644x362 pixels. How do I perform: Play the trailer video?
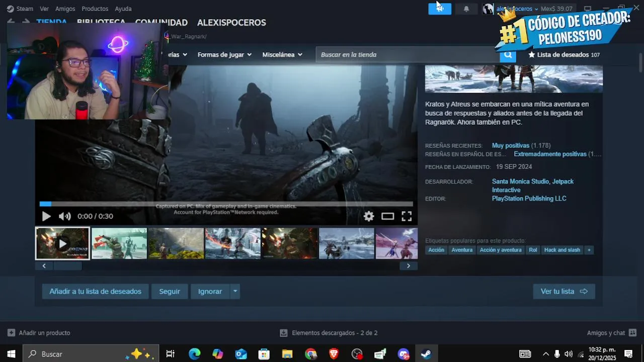(46, 216)
